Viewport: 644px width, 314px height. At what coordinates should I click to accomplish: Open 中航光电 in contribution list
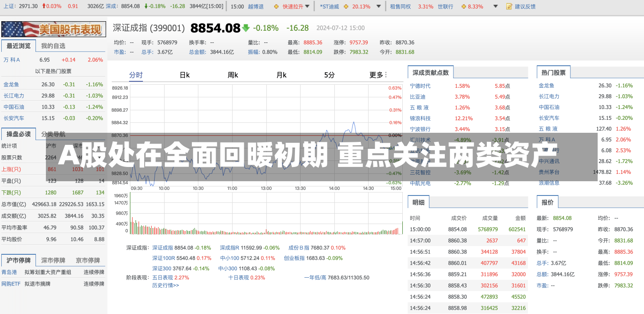420,183
